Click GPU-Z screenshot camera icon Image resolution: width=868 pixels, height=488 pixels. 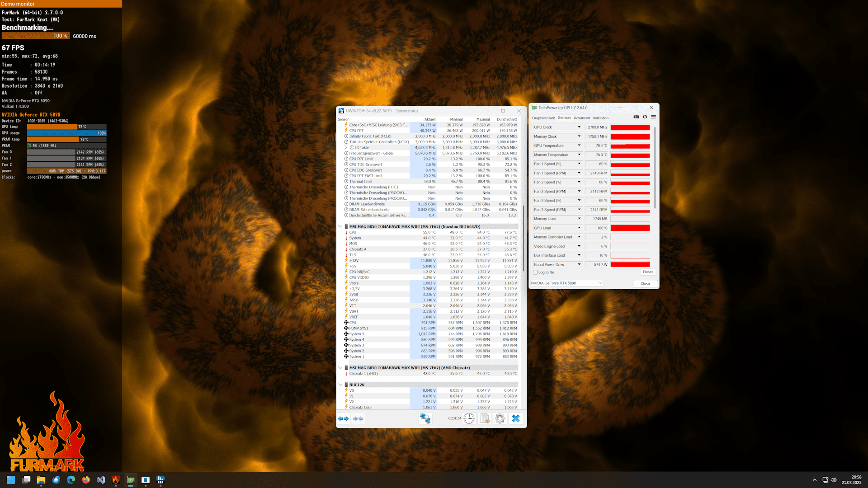(636, 117)
